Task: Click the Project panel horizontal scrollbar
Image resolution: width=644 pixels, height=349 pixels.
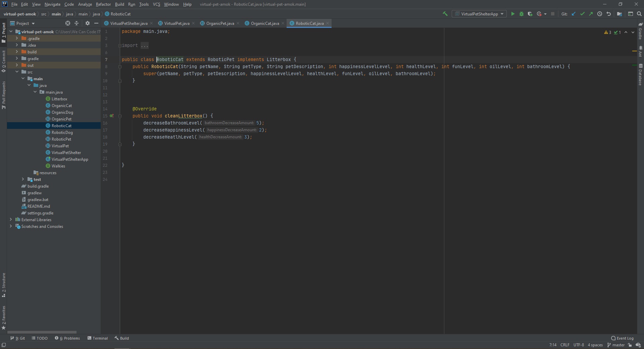Action: point(42,332)
